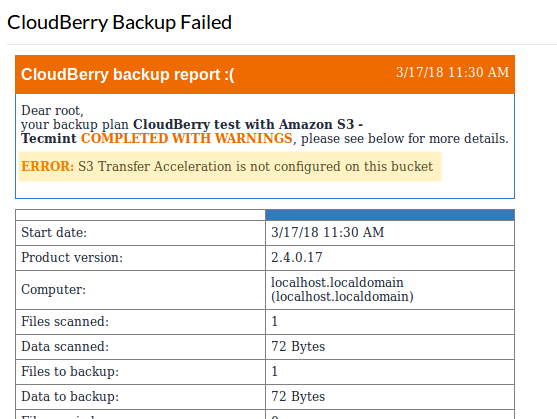Click the COMPLETED WITH WARNINGS status text
This screenshot has width=557, height=419.
tap(187, 138)
